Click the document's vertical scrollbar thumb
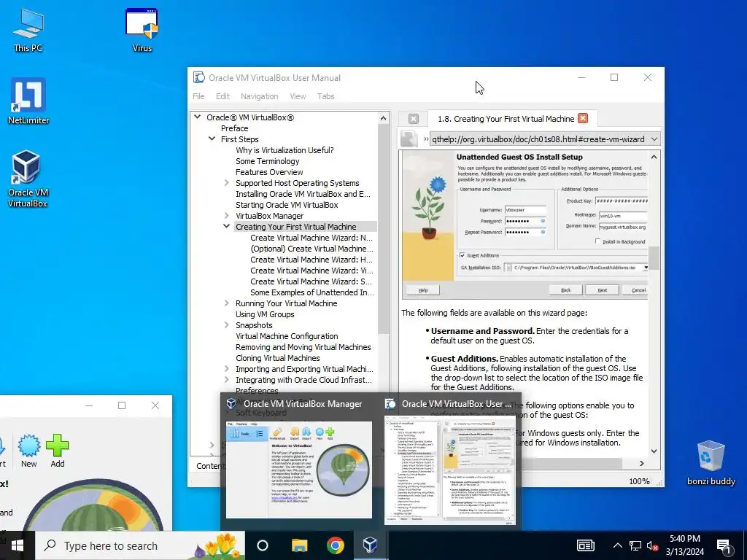 [654, 257]
